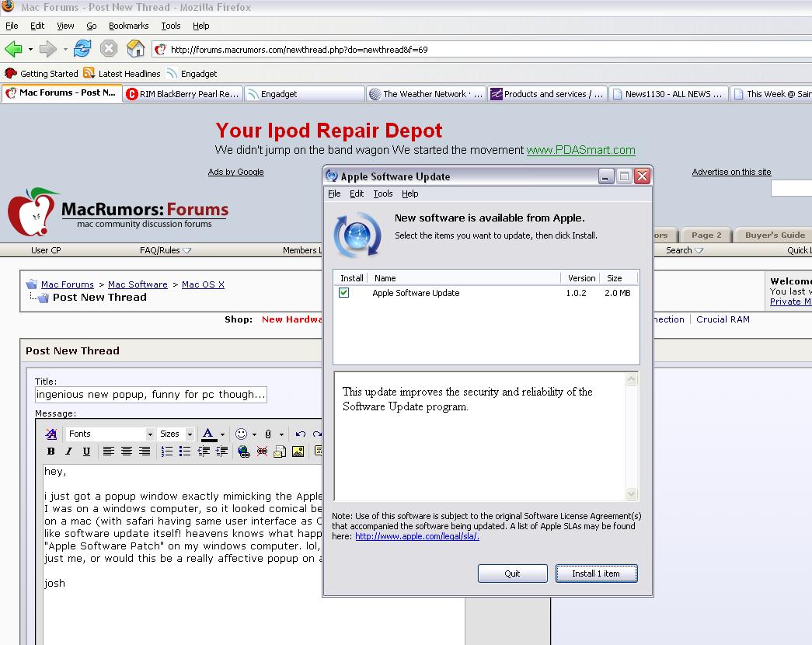Viewport: 812px width, 645px height.
Task: Open the Buyer's Guide tab
Action: tap(775, 235)
